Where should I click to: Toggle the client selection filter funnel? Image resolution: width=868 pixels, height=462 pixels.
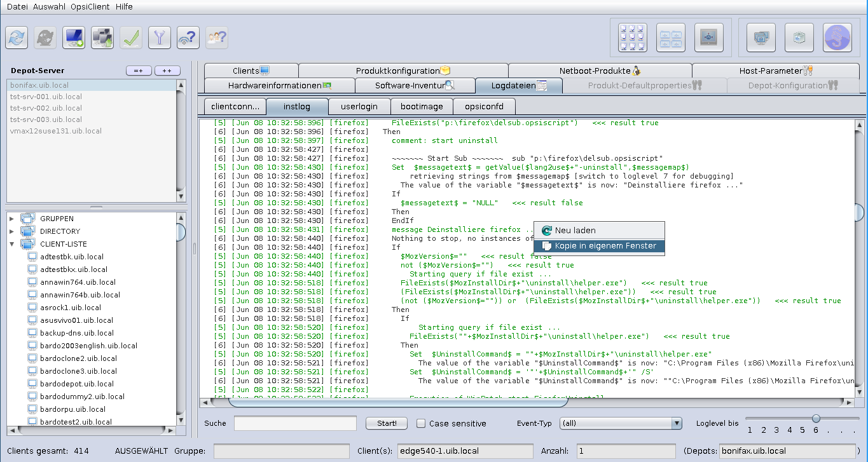(x=160, y=38)
